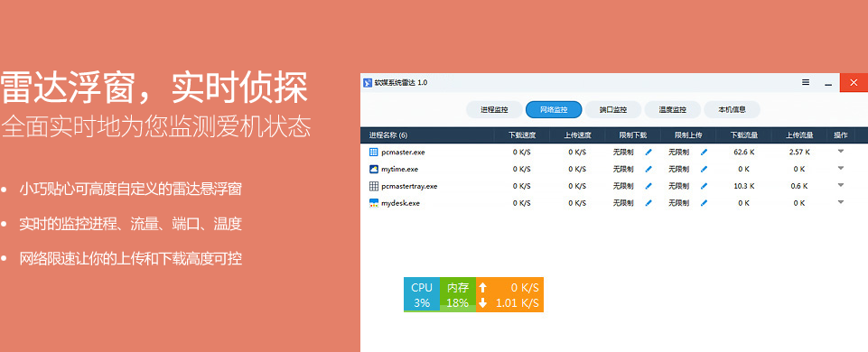Sort by 上传流量 column header

click(x=798, y=135)
